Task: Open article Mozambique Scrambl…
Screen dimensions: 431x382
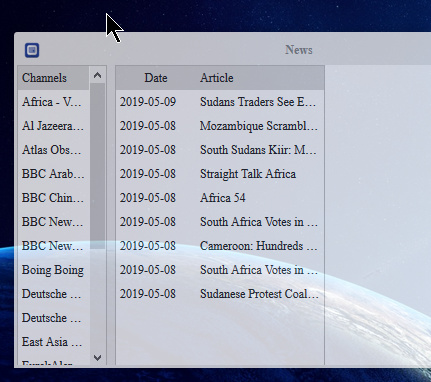Action: pyautogui.click(x=259, y=126)
